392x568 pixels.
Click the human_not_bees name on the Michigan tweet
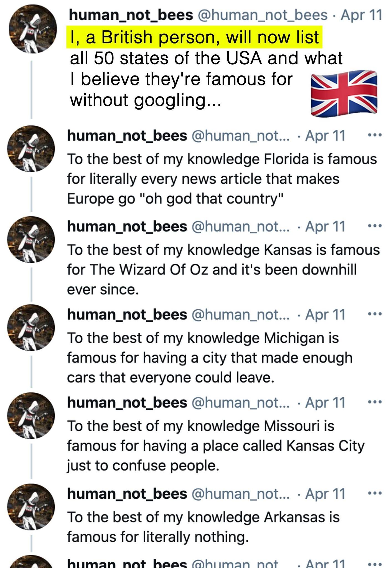click(127, 315)
